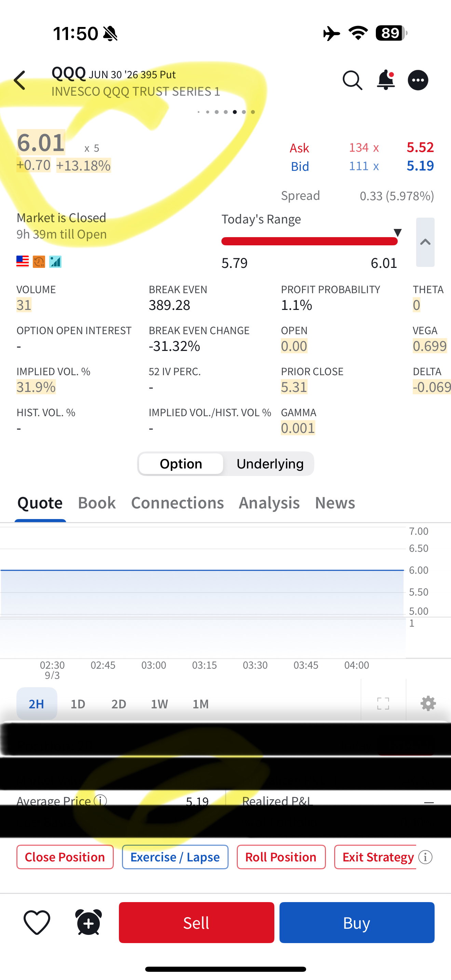Tap info icon next to Exit Strategy
Viewport: 451px width, 980px height.
point(425,857)
